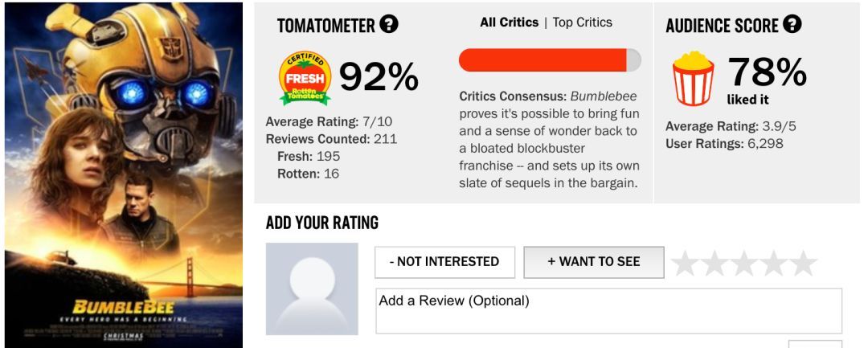Select the third rating star
This screenshot has width=868, height=348.
(x=744, y=263)
